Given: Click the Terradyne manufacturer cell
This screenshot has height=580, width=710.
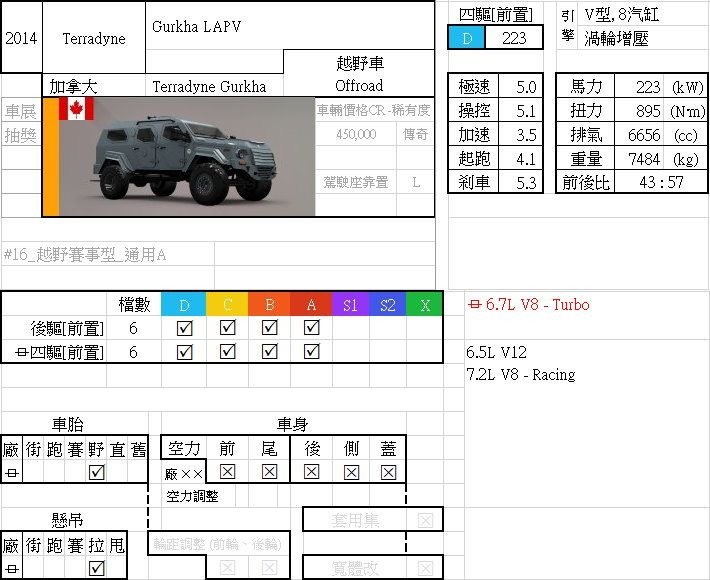Looking at the screenshot, I should click(x=94, y=38).
